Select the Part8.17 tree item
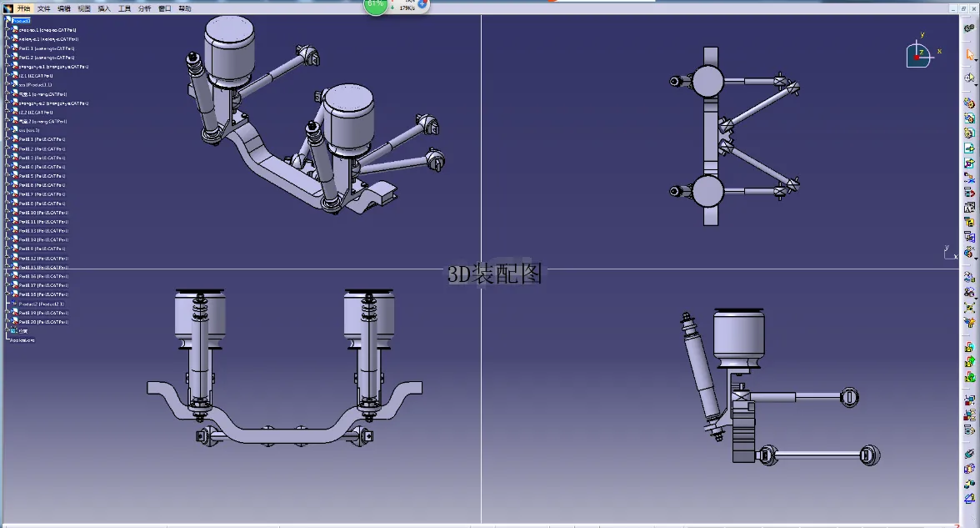 [x=43, y=285]
